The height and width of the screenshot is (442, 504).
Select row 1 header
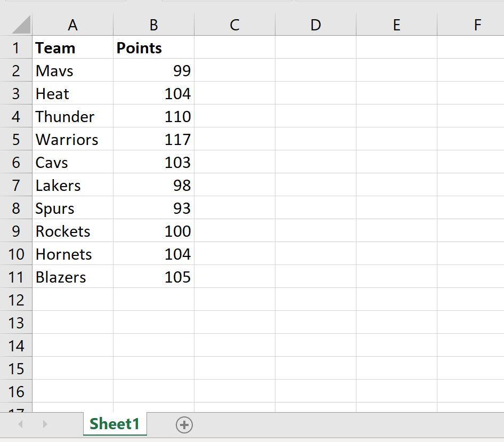tap(16, 48)
